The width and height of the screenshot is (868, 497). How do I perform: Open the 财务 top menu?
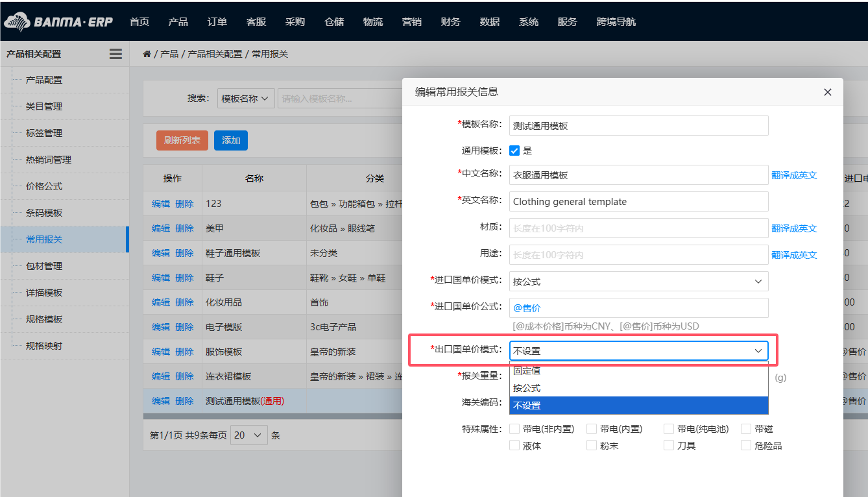pyautogui.click(x=450, y=22)
